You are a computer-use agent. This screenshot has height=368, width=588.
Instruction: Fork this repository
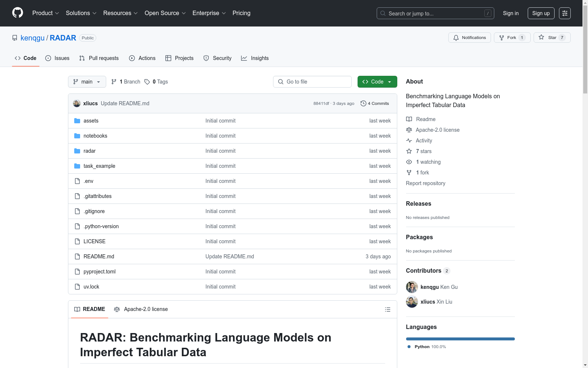tap(512, 38)
